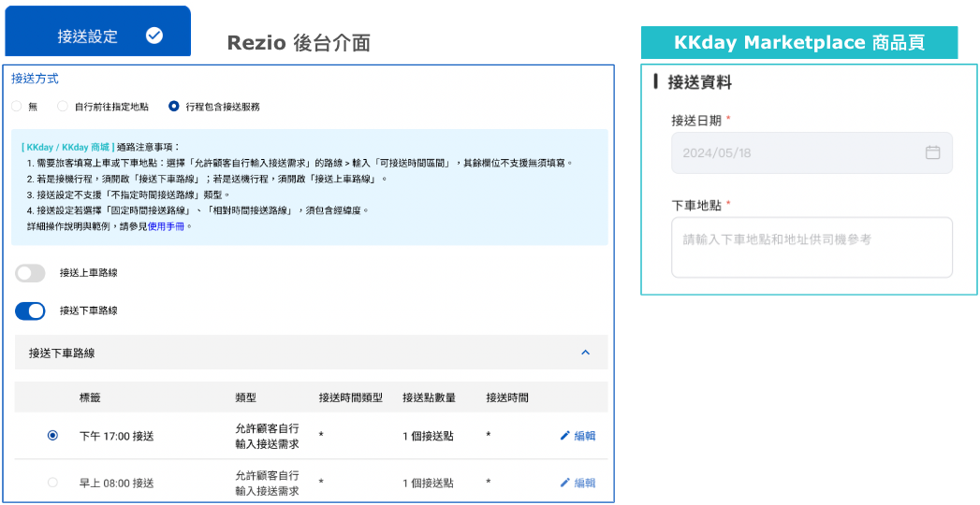Click the 接送點數量 column header

pyautogui.click(x=429, y=397)
